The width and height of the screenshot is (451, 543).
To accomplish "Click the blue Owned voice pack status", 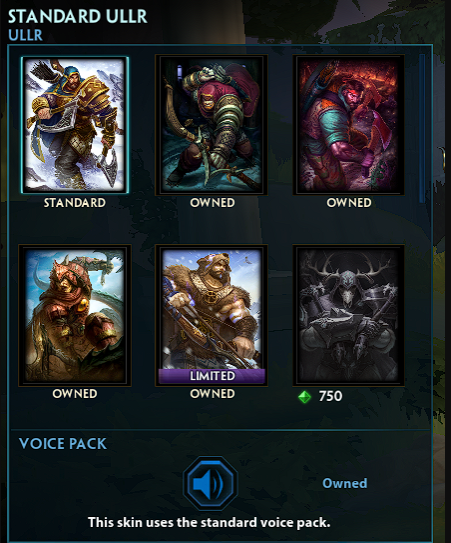I will click(345, 483).
